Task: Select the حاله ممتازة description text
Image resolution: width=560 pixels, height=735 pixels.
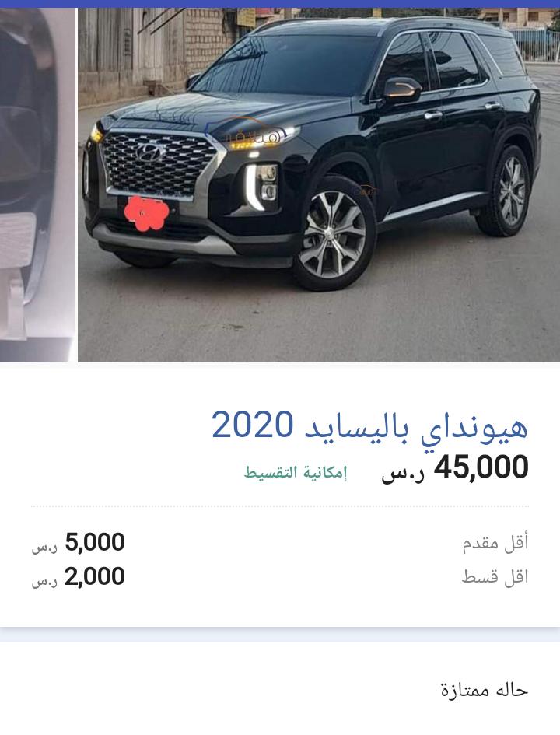Action: [485, 690]
